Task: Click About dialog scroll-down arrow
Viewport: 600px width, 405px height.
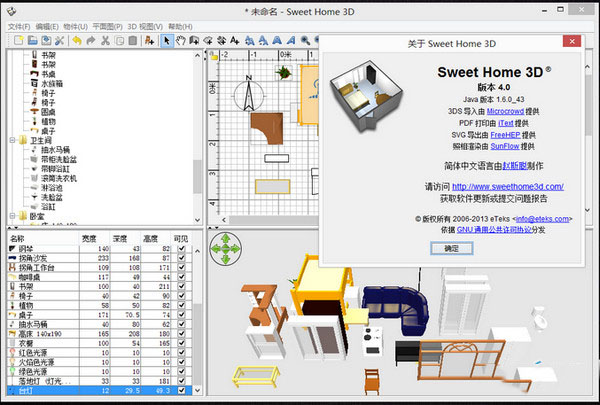Action: click(x=588, y=210)
